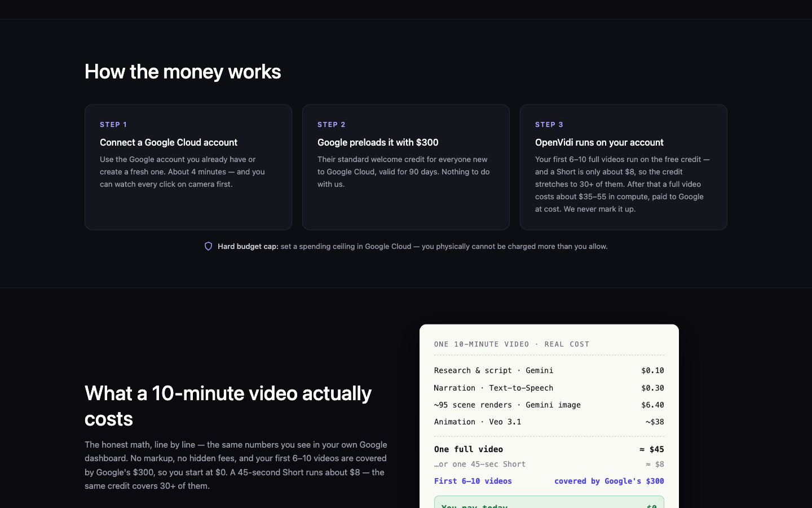Click the Step 2 description about welcome credit
The width and height of the screenshot is (812, 508).
coord(404,172)
